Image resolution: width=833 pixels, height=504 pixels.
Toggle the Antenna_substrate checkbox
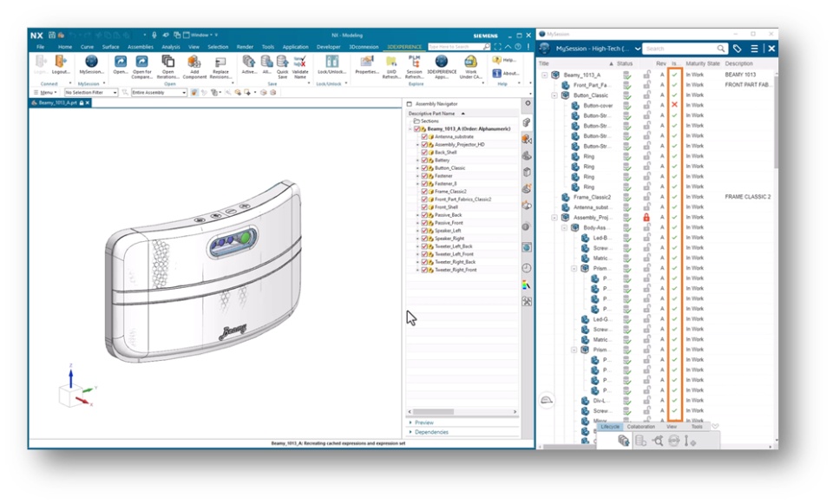[x=424, y=136]
